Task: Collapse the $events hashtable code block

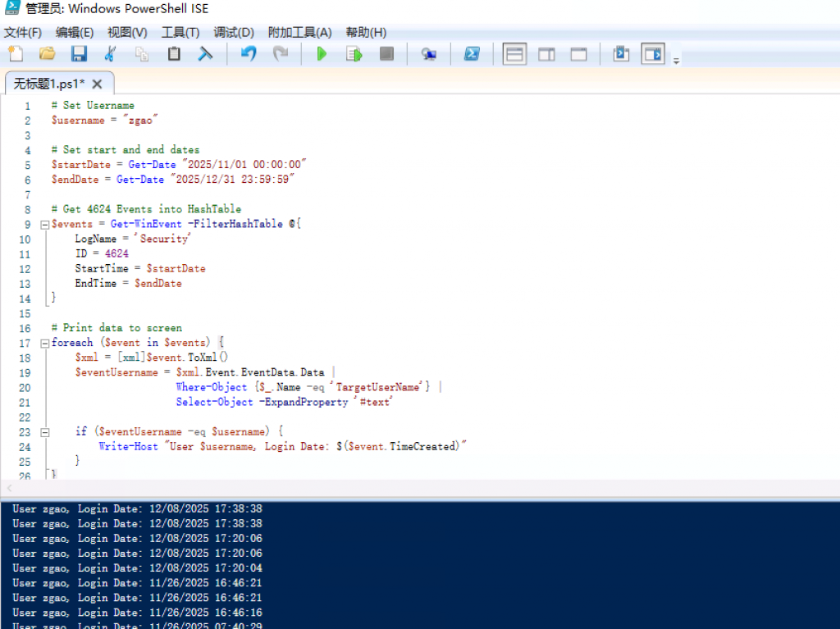Action: point(44,225)
